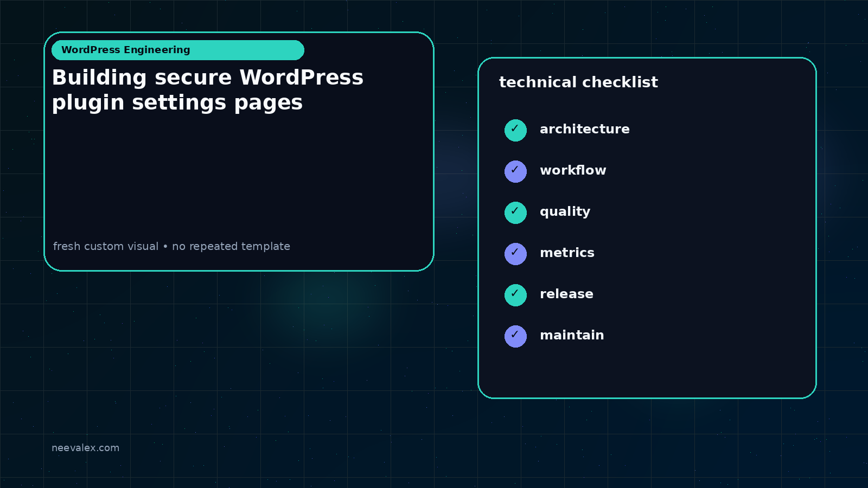Click the 'technical checklist' heading
Screen dimensions: 868x488
tap(578, 82)
